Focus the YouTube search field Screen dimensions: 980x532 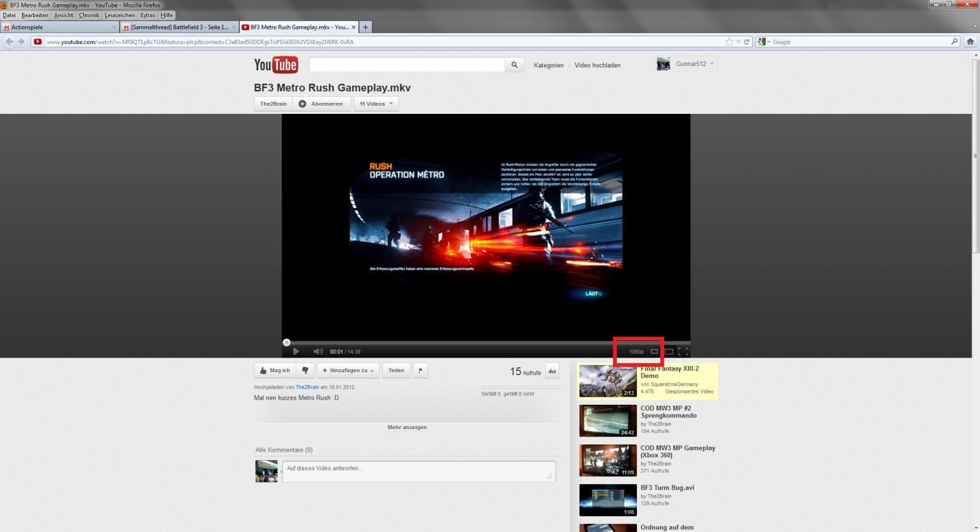407,65
